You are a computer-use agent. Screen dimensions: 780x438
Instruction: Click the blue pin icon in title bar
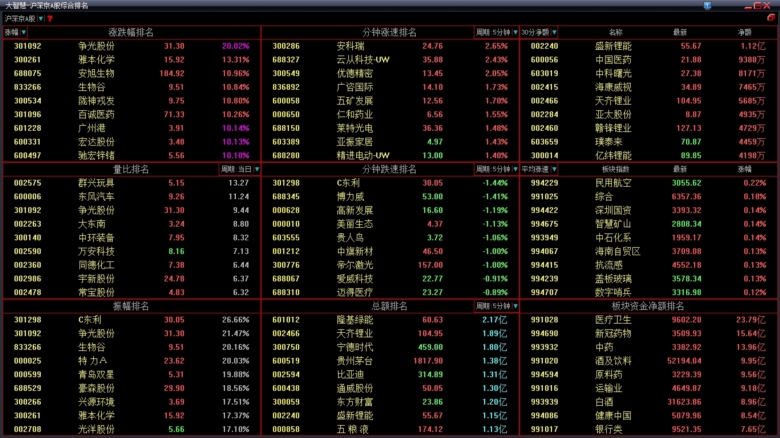pyautogui.click(x=707, y=5)
